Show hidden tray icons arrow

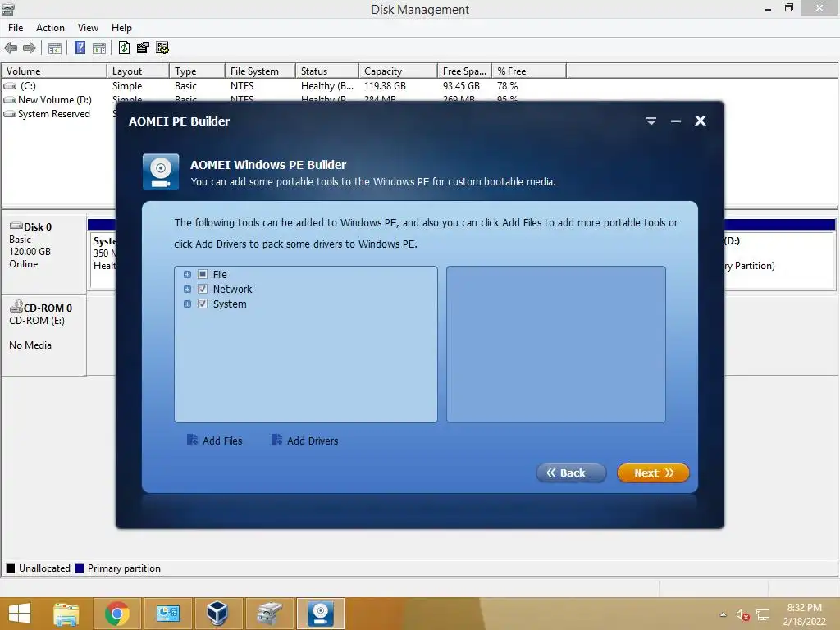[724, 615]
